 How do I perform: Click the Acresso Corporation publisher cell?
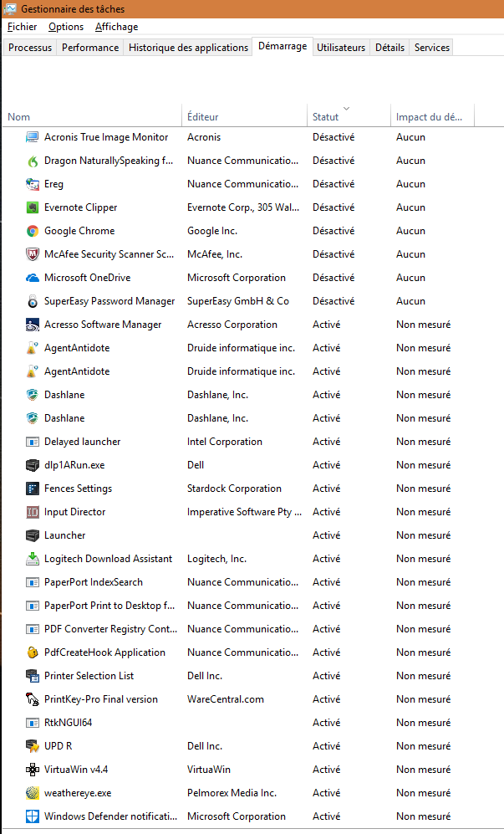click(232, 325)
